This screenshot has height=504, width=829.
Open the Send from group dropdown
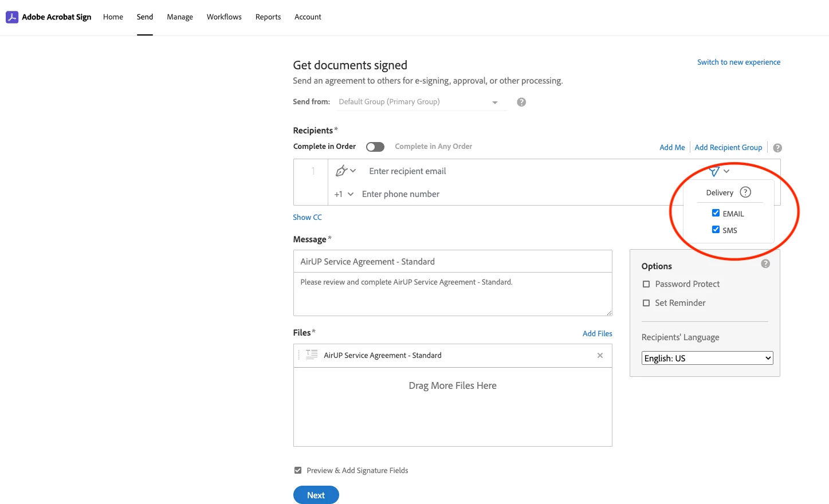(421, 102)
